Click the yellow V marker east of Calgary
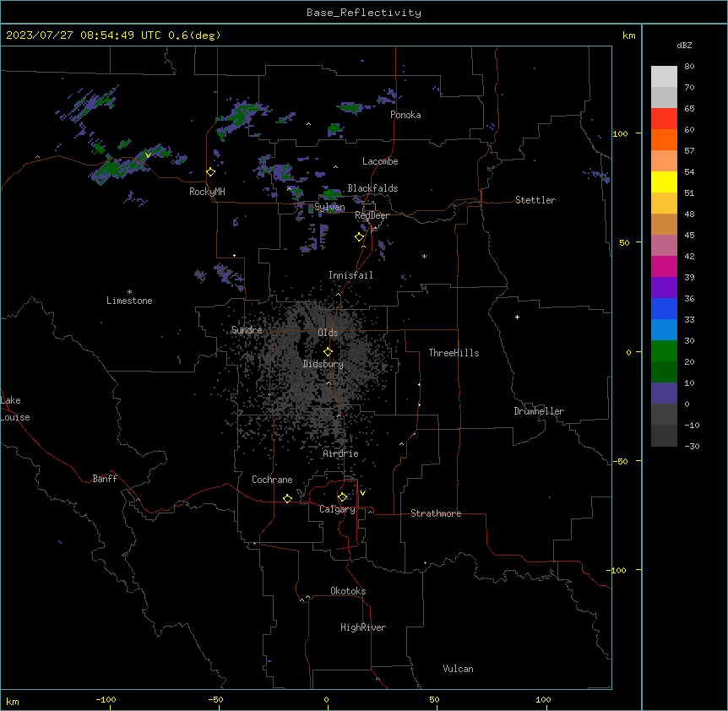Screen dimensions: 728x711 tap(362, 493)
